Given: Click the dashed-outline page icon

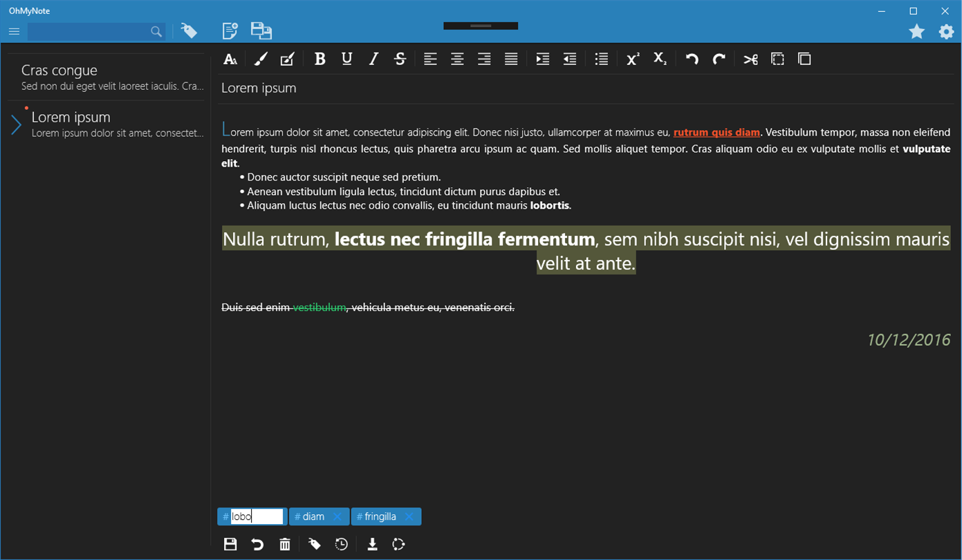Looking at the screenshot, I should click(x=777, y=59).
